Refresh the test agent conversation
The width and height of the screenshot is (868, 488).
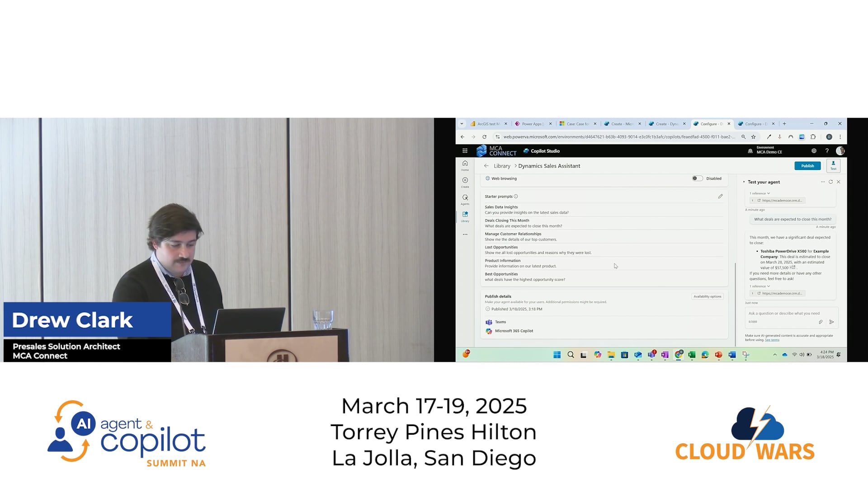click(830, 182)
